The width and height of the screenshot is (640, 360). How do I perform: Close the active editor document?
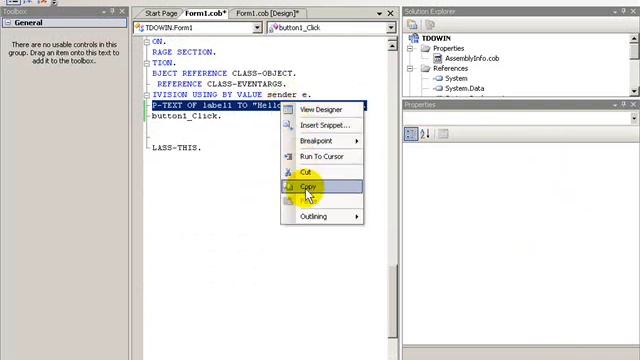pos(391,13)
